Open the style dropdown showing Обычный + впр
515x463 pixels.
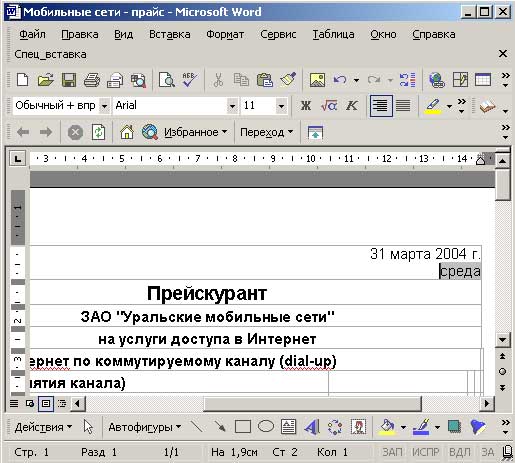[104, 106]
